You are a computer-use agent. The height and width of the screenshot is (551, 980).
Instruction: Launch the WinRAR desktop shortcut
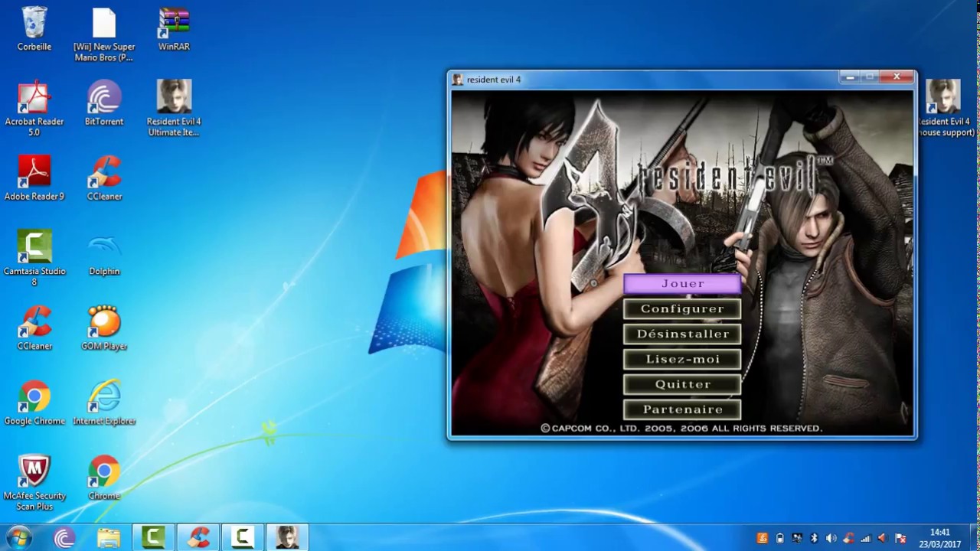click(174, 29)
